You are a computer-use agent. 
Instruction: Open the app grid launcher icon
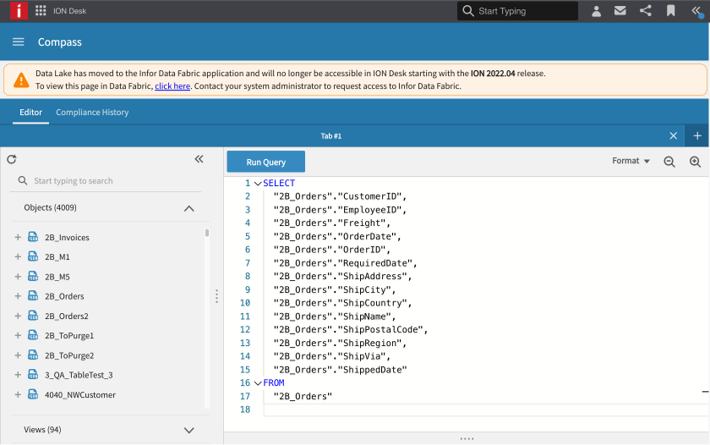(40, 11)
